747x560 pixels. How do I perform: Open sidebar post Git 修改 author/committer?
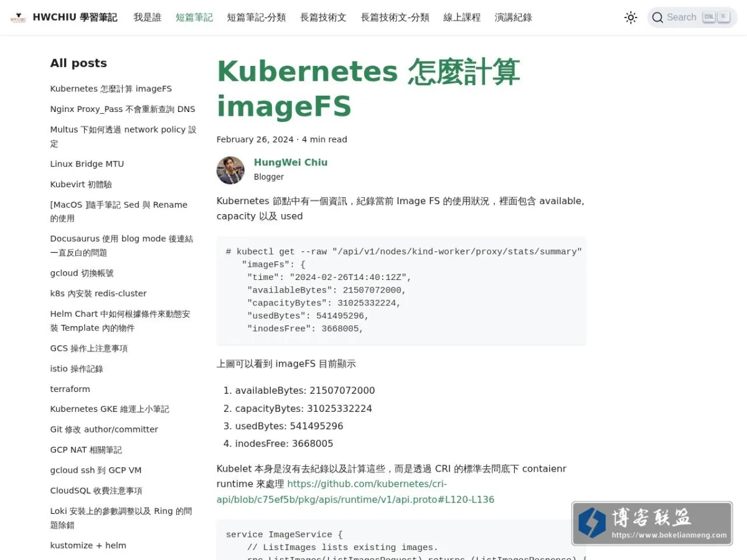(104, 429)
